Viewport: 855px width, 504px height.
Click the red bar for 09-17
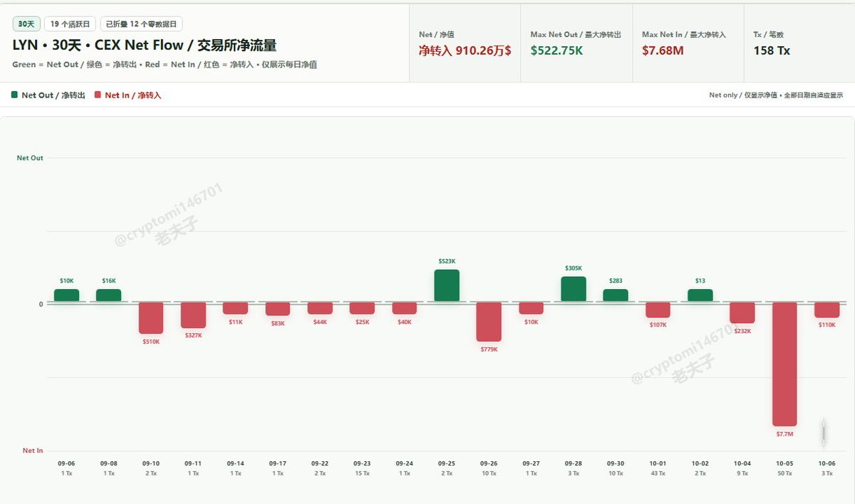coord(278,309)
